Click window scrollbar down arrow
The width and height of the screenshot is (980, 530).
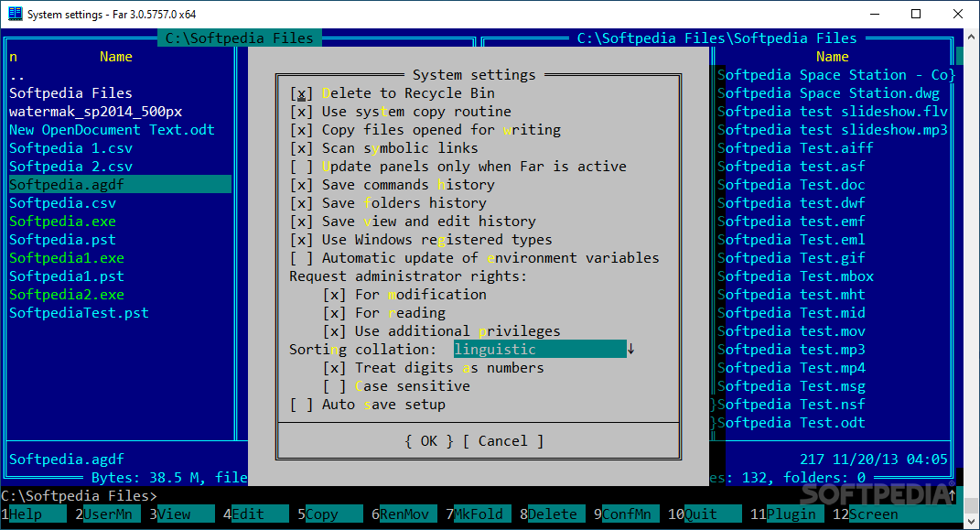click(x=971, y=521)
